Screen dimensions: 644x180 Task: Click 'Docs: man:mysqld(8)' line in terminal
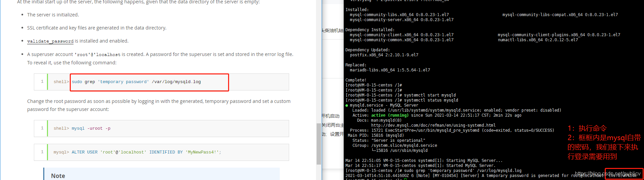click(x=379, y=120)
